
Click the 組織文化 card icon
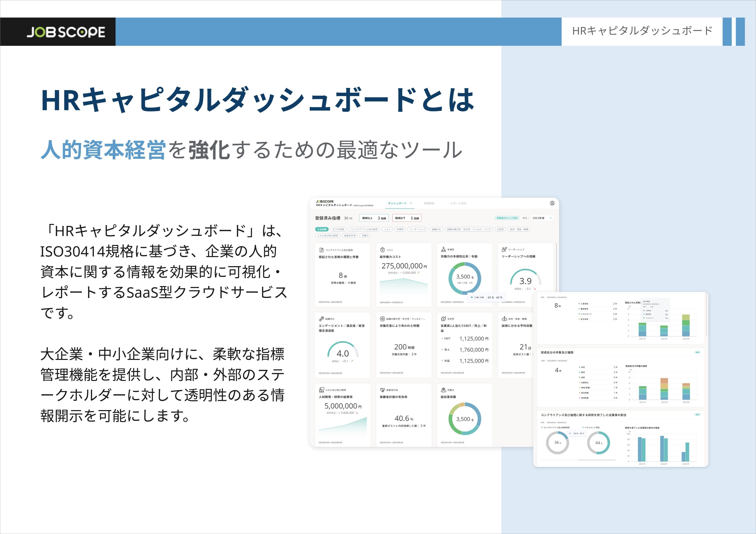click(x=321, y=319)
